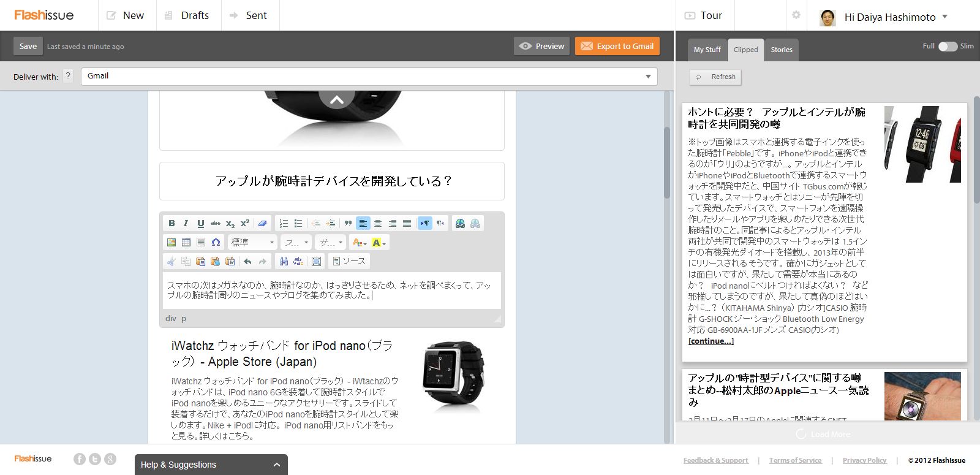
Task: Go to Drafts
Action: 187,15
